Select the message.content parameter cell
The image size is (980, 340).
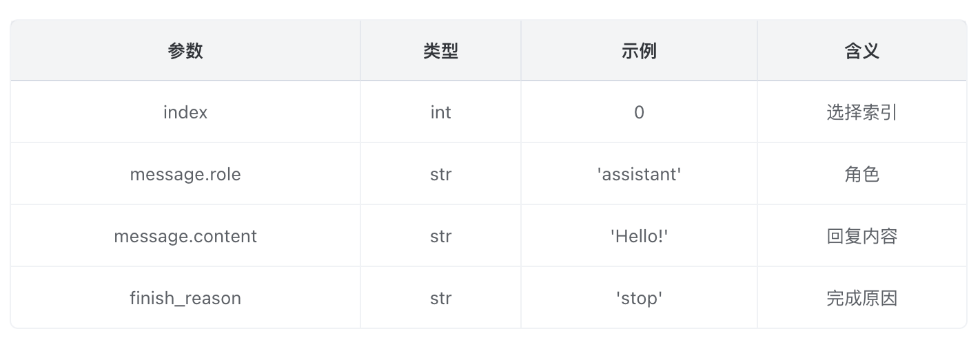click(185, 236)
